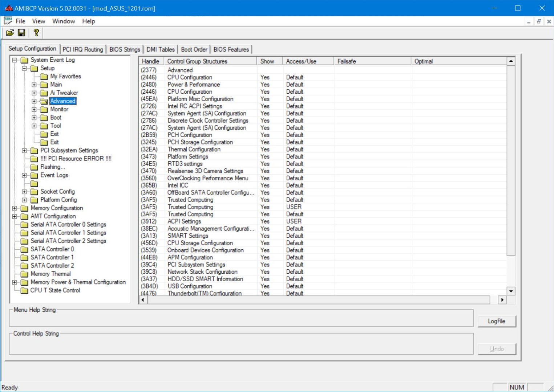The image size is (554, 392).
Task: Click the list's scroll down arrow
Action: 511,291
